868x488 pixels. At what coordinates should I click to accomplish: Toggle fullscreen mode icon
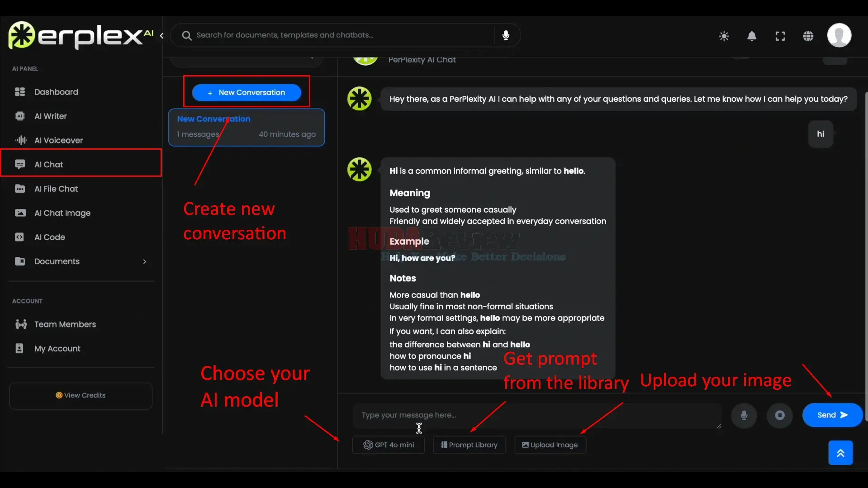tap(780, 36)
